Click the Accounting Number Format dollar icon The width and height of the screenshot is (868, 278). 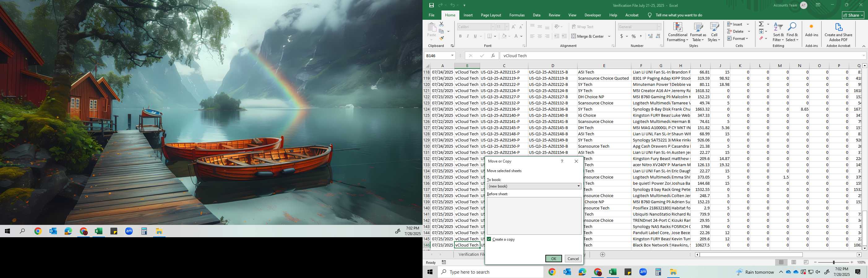(x=622, y=36)
